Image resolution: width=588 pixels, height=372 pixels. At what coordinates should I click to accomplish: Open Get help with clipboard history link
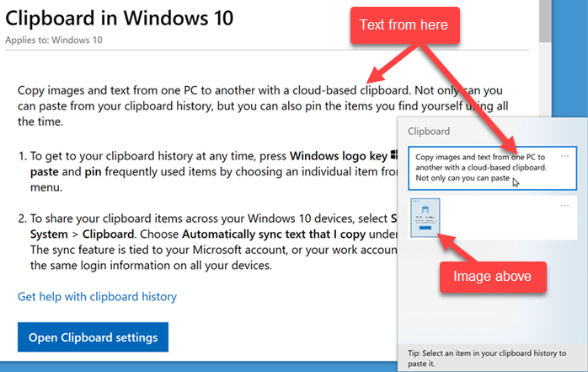click(x=97, y=297)
